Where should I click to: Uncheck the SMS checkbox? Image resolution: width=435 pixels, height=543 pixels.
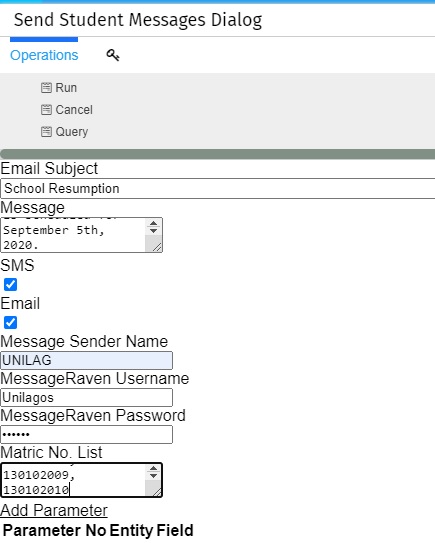click(x=10, y=285)
